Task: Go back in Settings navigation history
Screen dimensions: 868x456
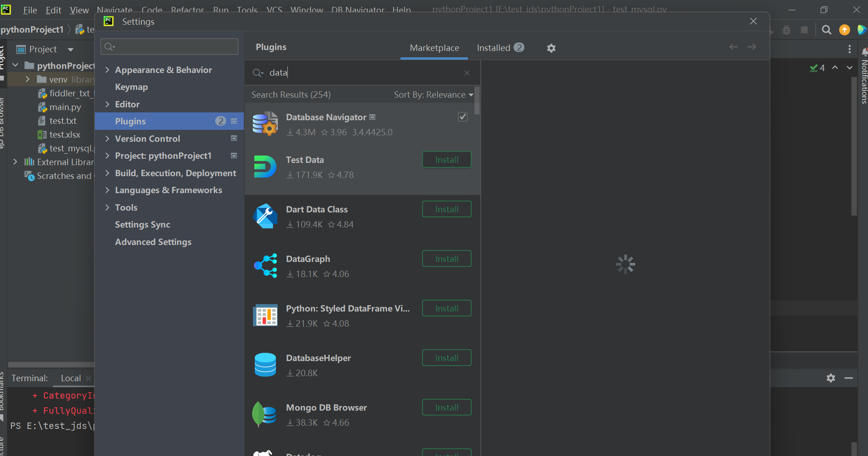Action: [x=733, y=47]
